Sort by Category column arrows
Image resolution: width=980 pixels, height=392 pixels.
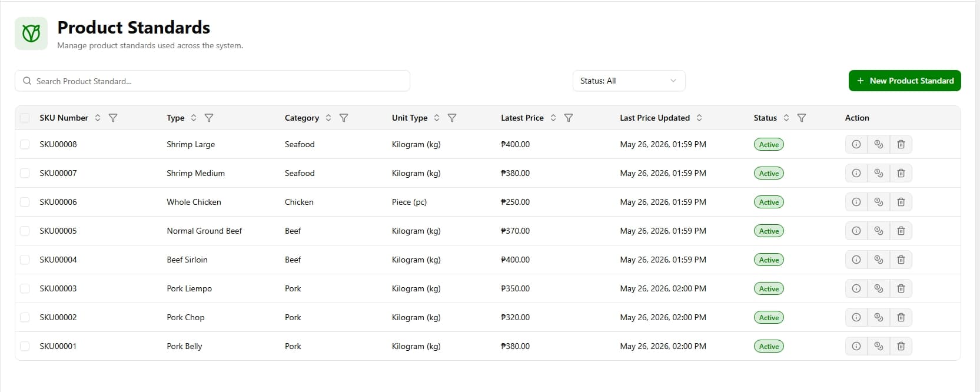pyautogui.click(x=328, y=118)
